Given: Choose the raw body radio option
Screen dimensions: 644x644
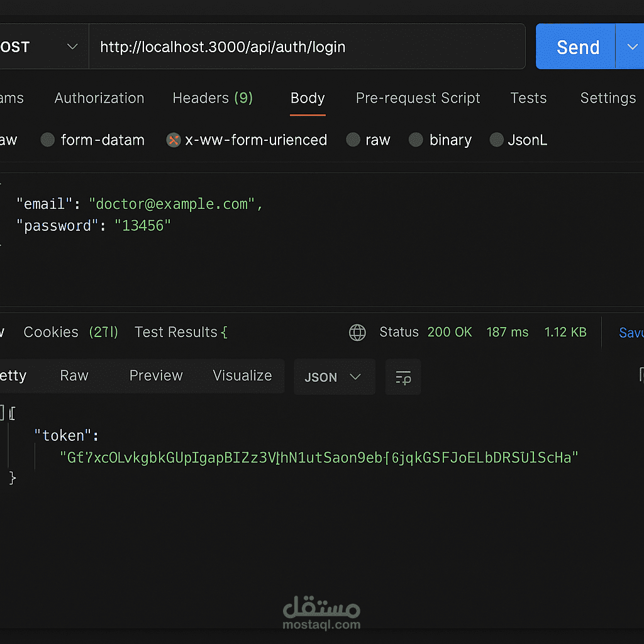Looking at the screenshot, I should [353, 140].
